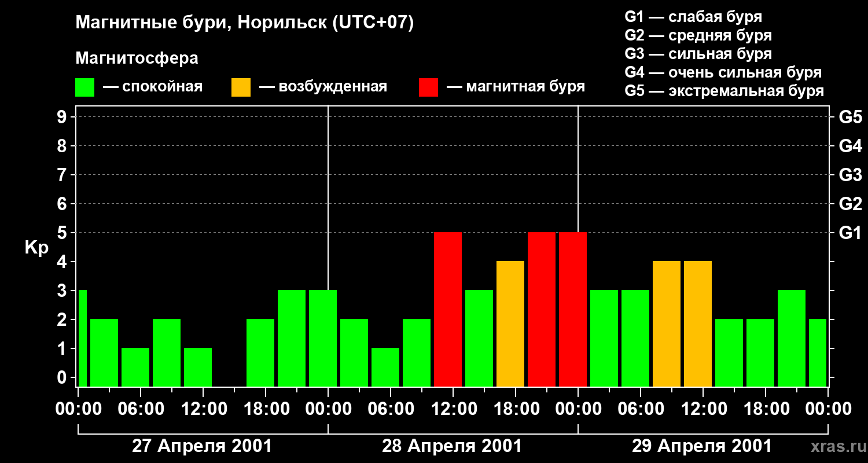Click 'G3 — сильная буря' description
The width and height of the screenshot is (868, 463).
(x=698, y=54)
